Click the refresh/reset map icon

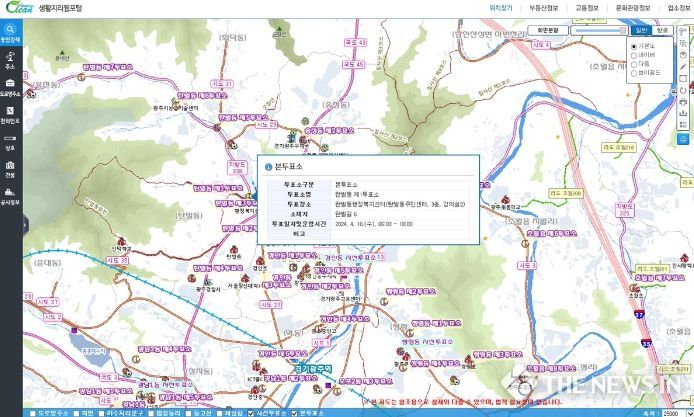(x=683, y=90)
